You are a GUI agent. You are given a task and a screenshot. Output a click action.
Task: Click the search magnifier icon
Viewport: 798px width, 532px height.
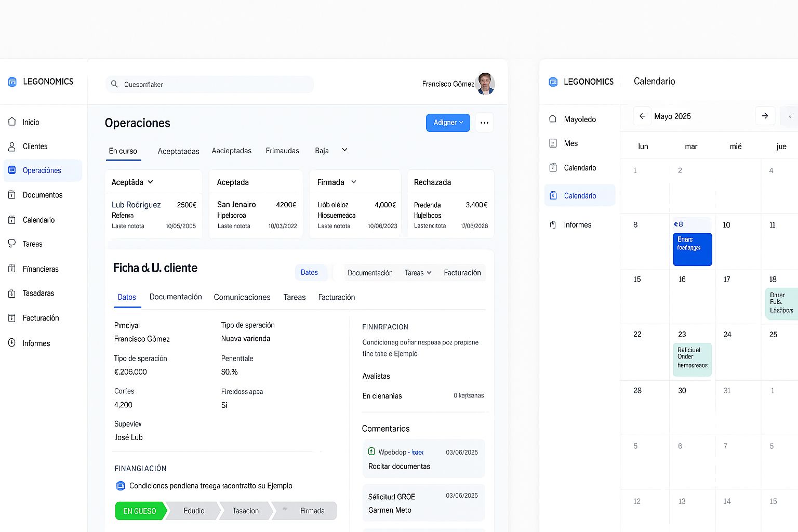point(115,84)
